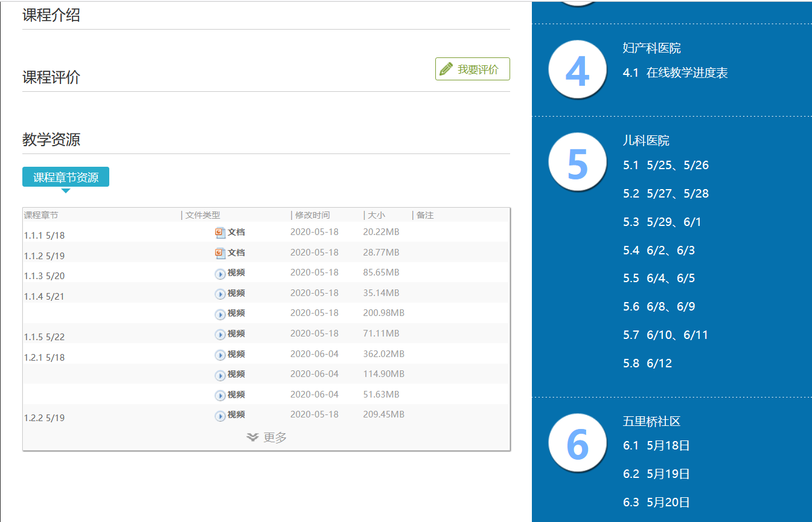812x522 pixels.
Task: Open section 6.2 5月19日
Action: tap(656, 474)
